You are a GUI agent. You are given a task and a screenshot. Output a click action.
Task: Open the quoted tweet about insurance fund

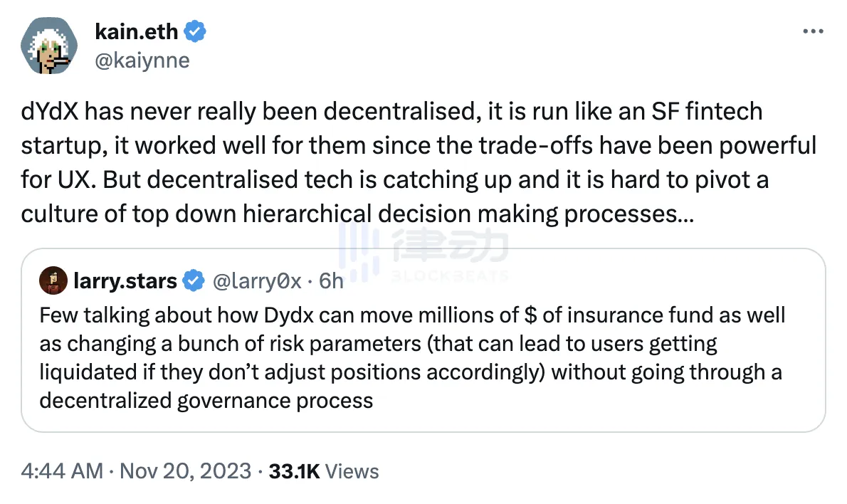(423, 356)
